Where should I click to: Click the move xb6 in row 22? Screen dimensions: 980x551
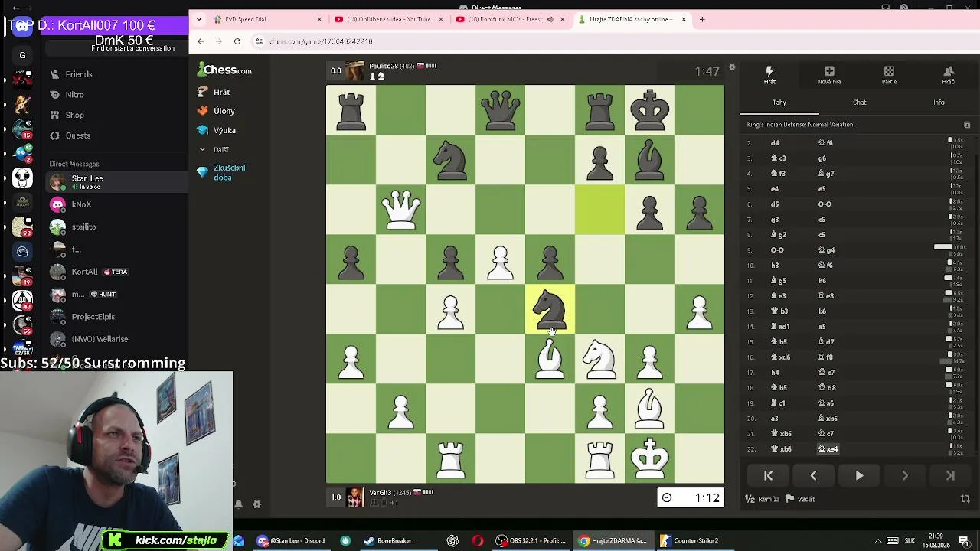click(781, 449)
